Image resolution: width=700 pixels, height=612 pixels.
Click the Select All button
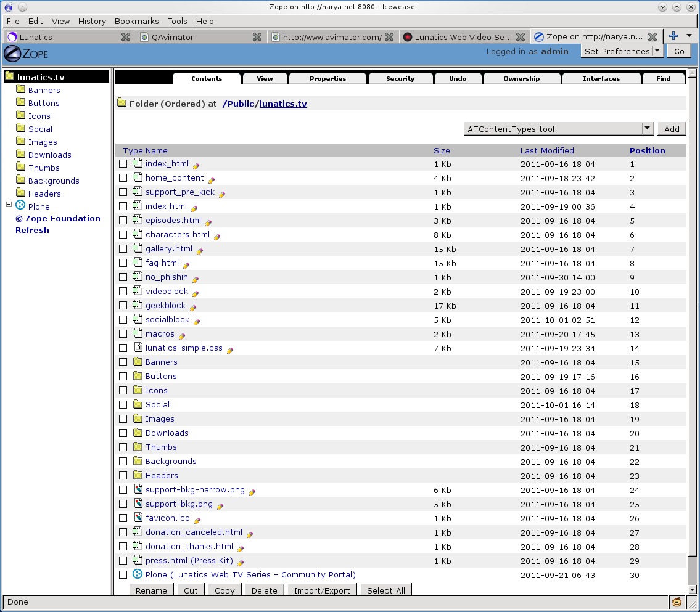point(385,590)
